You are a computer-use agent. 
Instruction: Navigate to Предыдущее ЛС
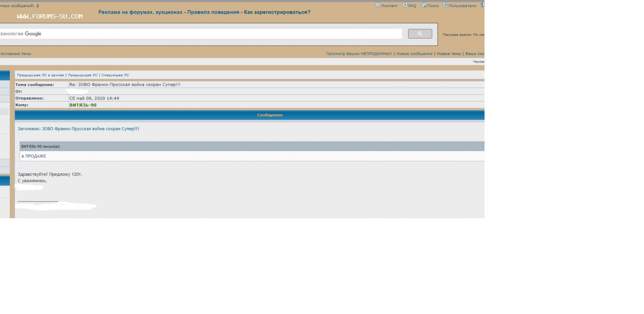coord(83,75)
